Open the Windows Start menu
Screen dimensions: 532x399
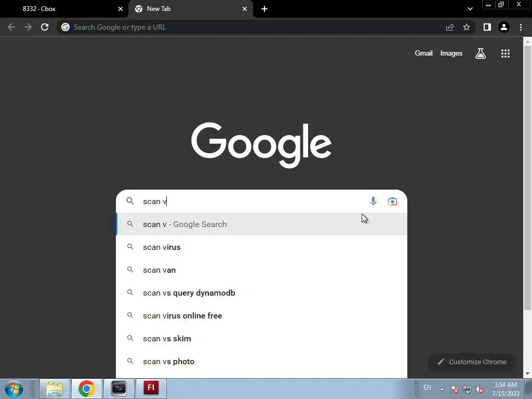(14, 389)
